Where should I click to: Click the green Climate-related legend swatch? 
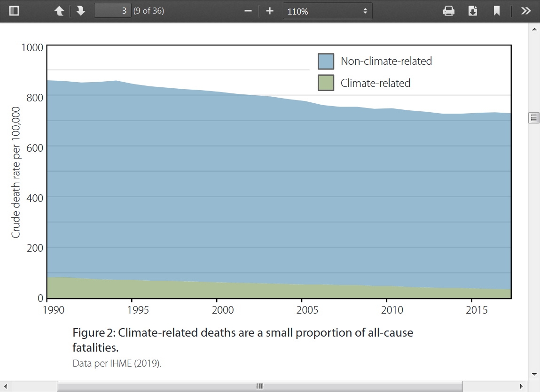(x=326, y=83)
